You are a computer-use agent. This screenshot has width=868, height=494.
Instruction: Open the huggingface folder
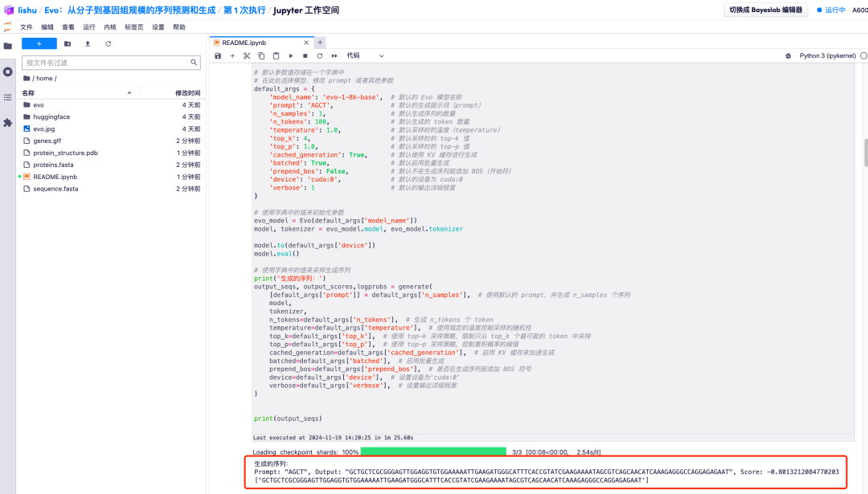point(51,116)
